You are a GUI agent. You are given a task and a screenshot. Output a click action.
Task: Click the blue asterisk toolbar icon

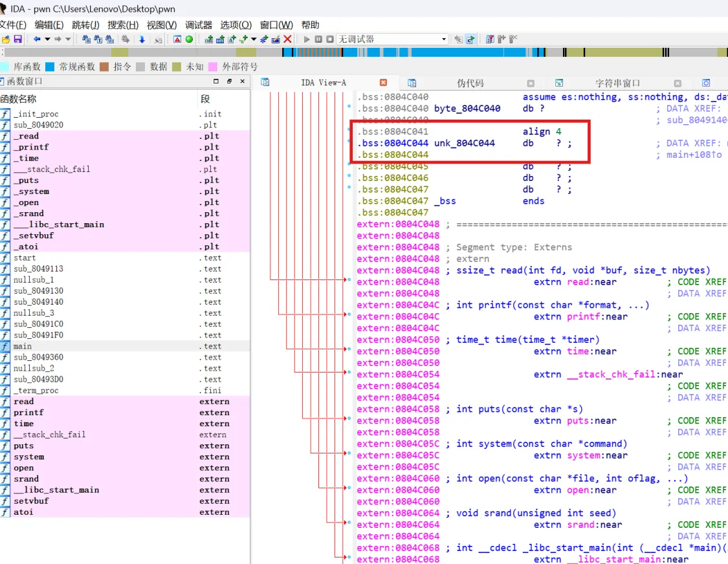[264, 39]
